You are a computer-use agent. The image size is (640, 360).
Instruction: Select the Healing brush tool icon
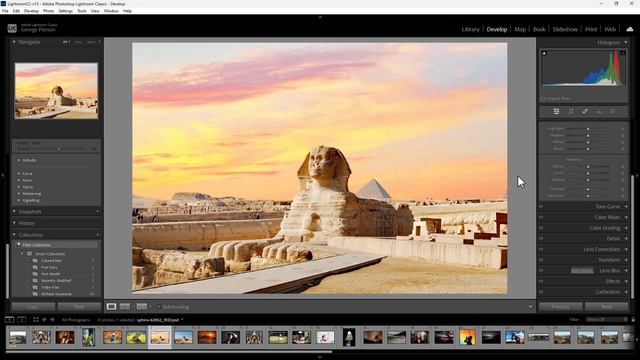point(585,111)
